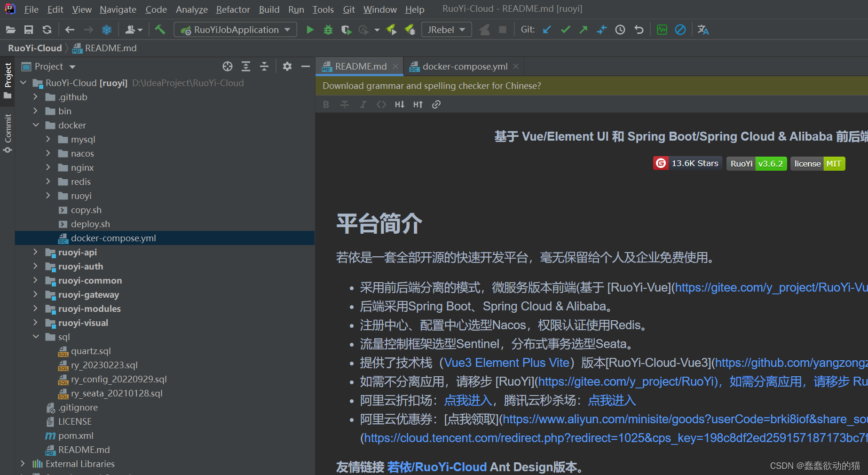This screenshot has height=475, width=868.
Task: Click Git rollback undo icon
Action: [x=639, y=30]
